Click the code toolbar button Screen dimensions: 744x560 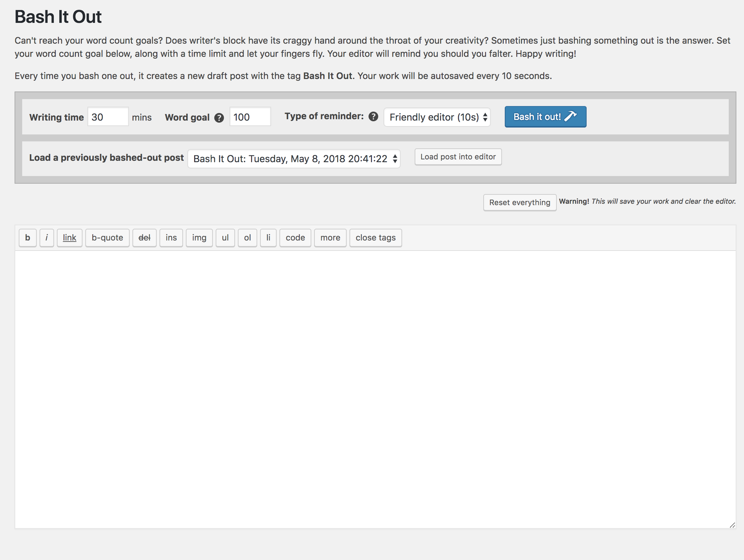pyautogui.click(x=295, y=238)
